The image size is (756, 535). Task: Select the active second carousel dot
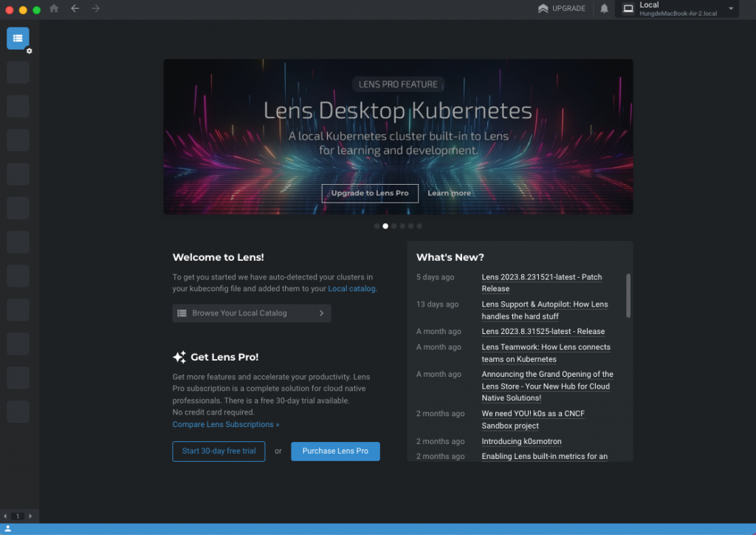385,226
